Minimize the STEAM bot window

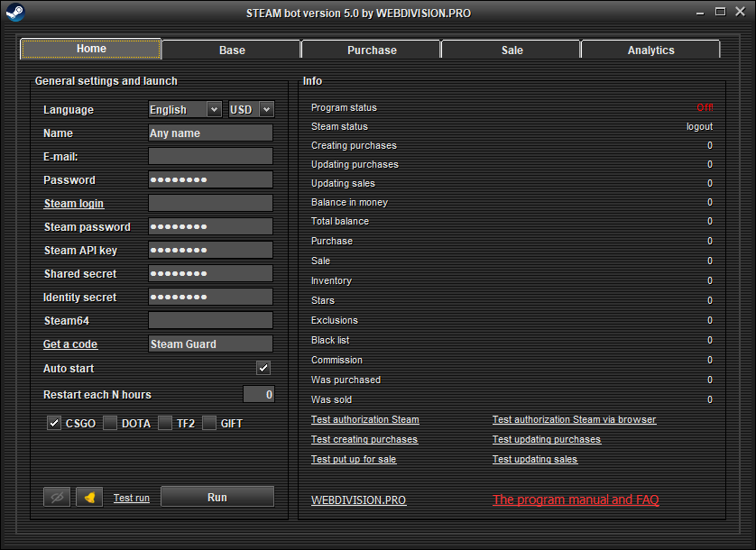[x=700, y=12]
